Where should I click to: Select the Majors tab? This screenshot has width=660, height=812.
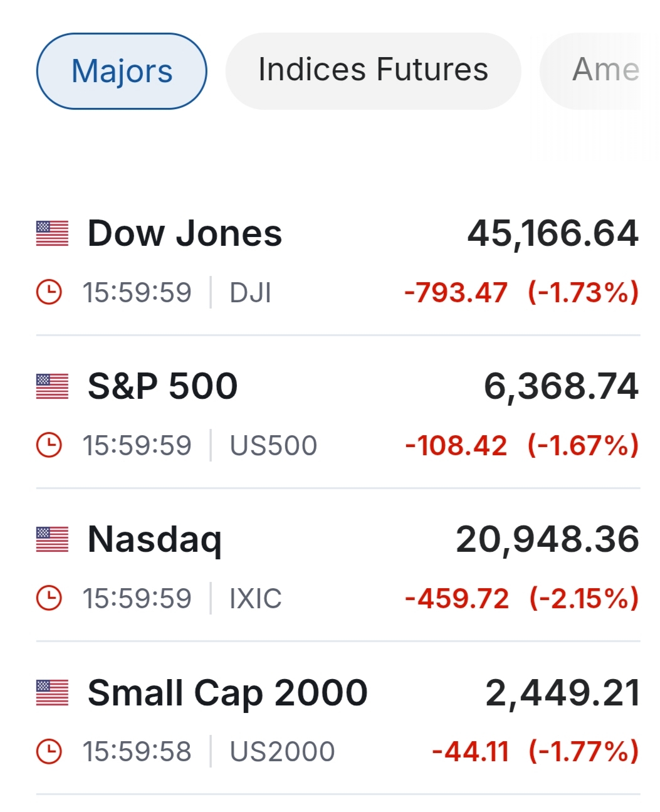122,71
